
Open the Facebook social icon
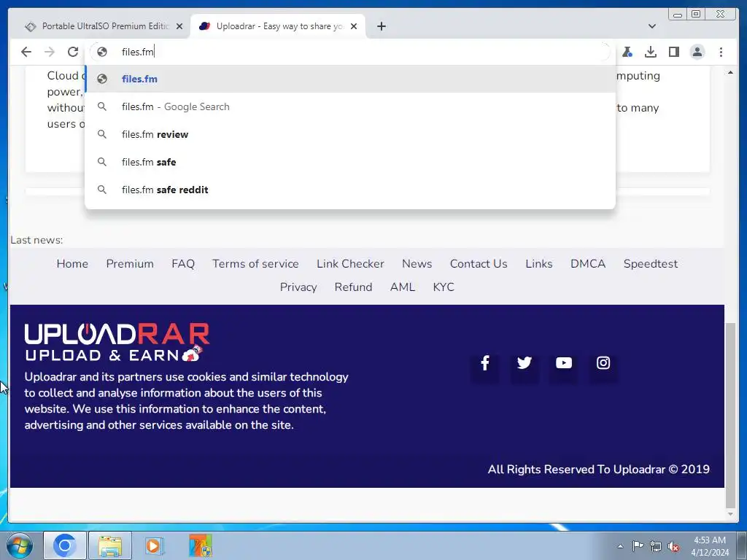click(x=484, y=363)
